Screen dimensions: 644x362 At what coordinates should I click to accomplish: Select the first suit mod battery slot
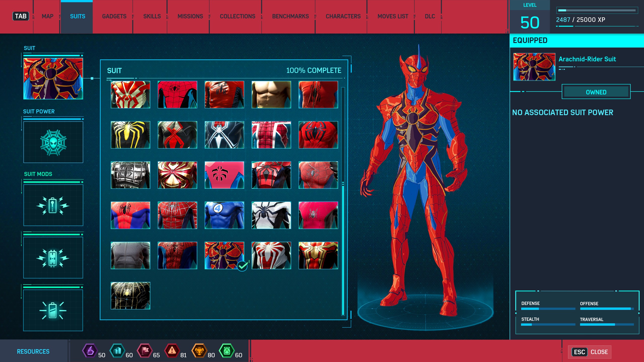pyautogui.click(x=53, y=205)
